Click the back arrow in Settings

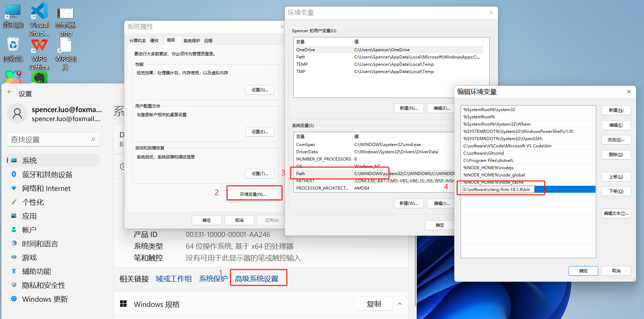pos(10,92)
